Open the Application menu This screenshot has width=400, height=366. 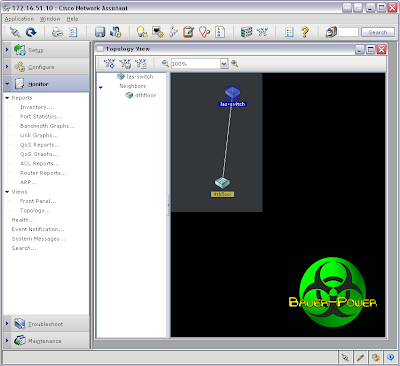(19, 19)
